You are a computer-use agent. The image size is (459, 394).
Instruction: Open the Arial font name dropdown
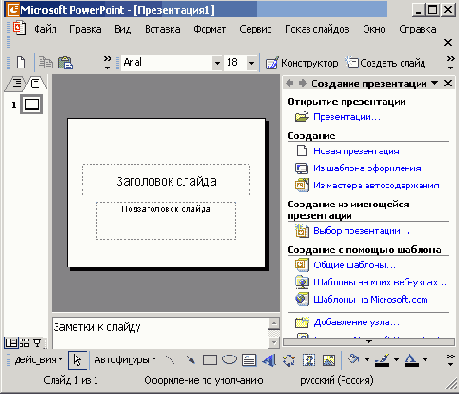(217, 63)
